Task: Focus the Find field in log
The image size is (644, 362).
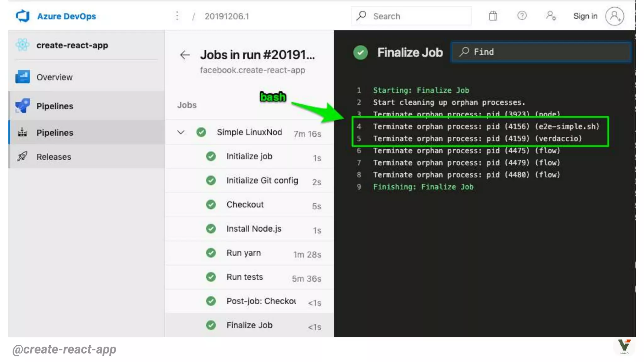Action: [x=541, y=52]
